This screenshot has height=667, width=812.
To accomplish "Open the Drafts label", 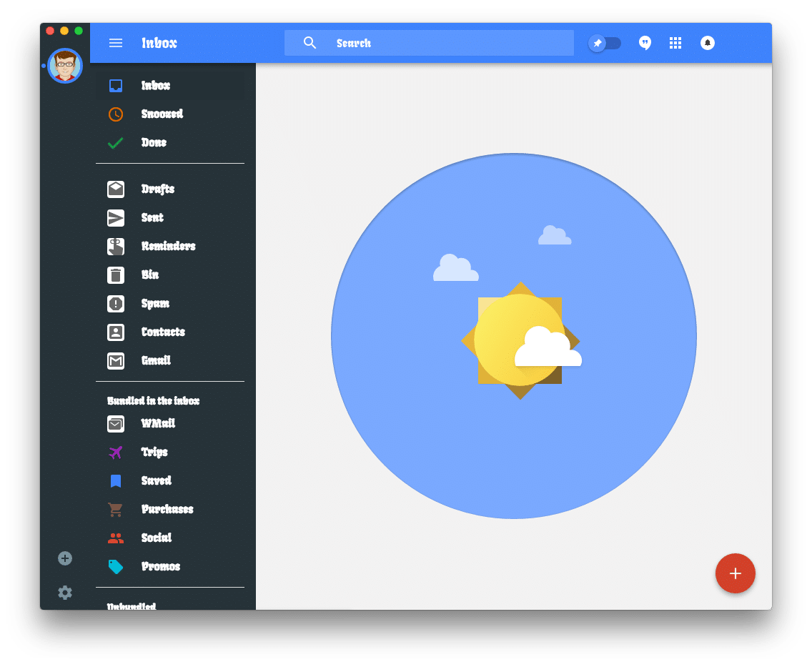I will coord(158,189).
